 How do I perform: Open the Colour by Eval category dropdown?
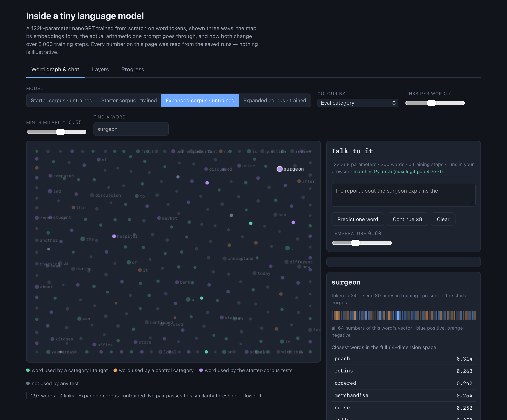click(357, 103)
